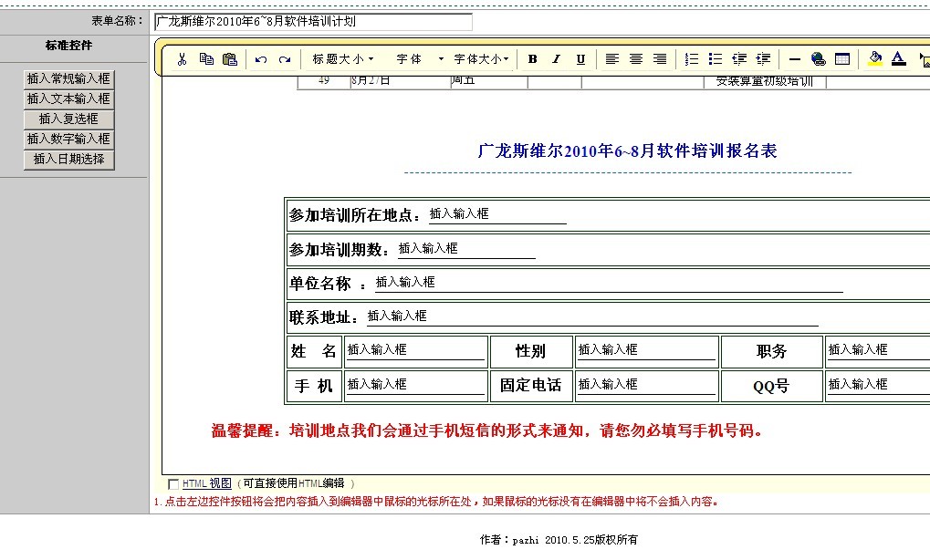The height and width of the screenshot is (560, 930).
Task: Click the Paste clipboard icon
Action: click(x=230, y=59)
